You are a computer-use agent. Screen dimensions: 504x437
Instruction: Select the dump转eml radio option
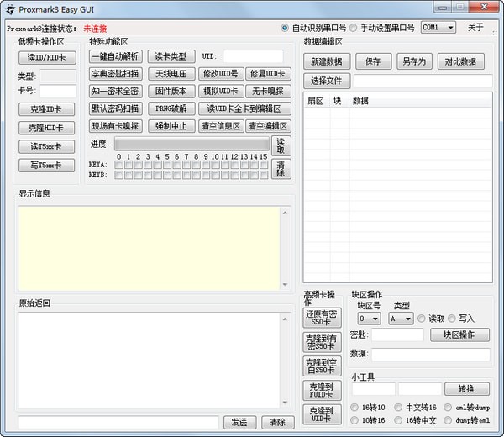(x=449, y=419)
